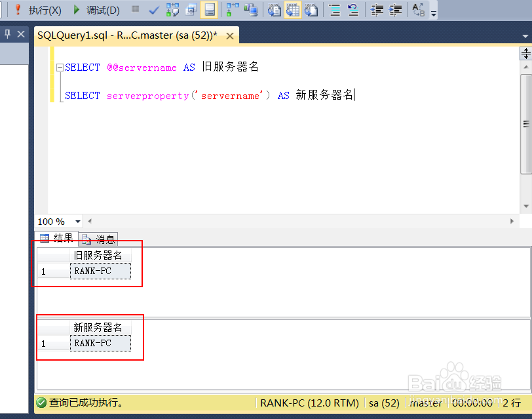Select Results to Grid icon
Image resolution: width=532 pixels, height=419 pixels.
point(293,10)
